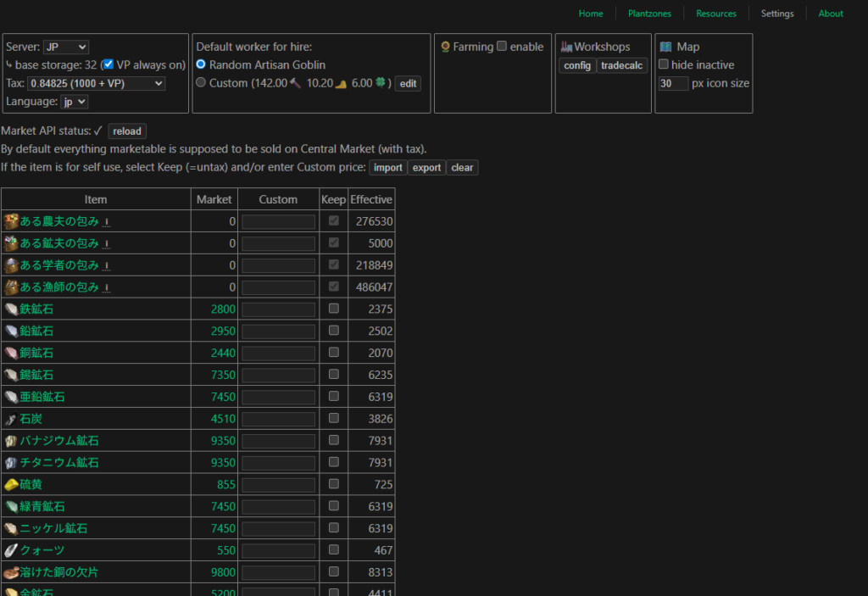Image resolution: width=868 pixels, height=596 pixels.
Task: Select the Custom worker radio button
Action: pos(201,83)
